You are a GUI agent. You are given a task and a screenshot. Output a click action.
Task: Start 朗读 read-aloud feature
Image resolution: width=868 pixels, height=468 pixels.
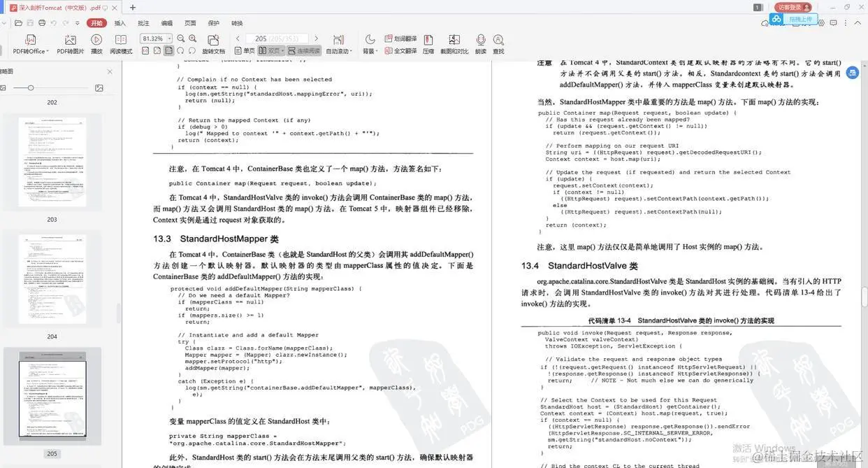[481, 44]
